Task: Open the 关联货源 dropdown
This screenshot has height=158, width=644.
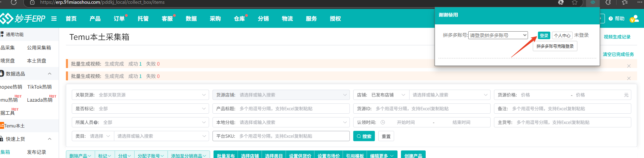Action: click(140, 95)
